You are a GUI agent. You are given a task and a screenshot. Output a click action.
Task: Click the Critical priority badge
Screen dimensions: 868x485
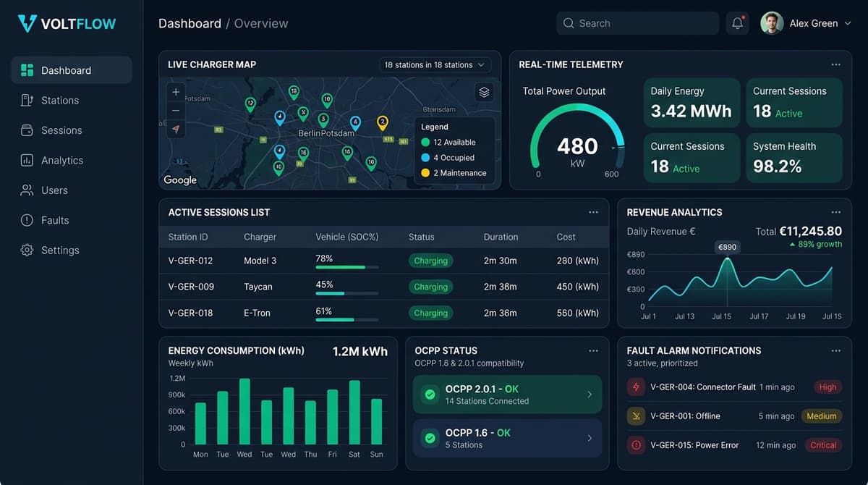(823, 445)
